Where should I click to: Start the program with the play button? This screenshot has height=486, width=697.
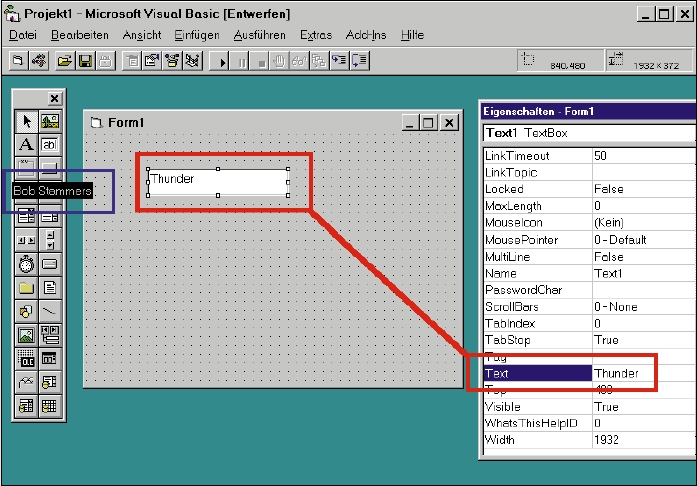[x=221, y=60]
